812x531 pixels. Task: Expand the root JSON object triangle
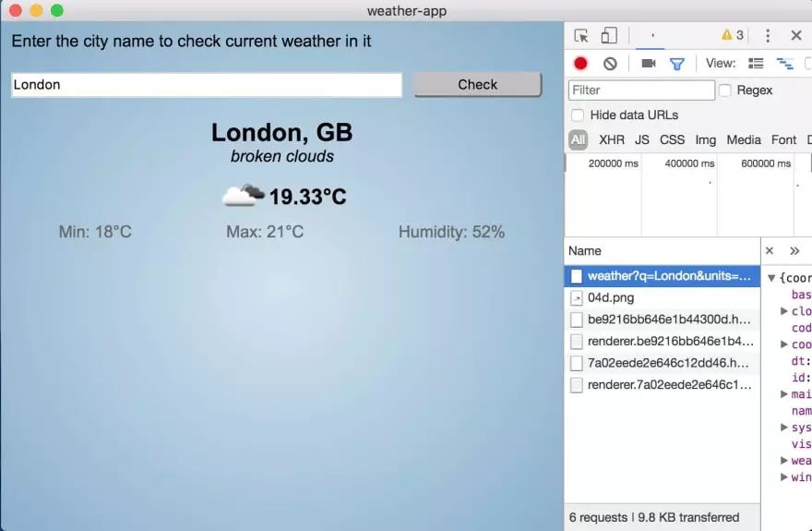(x=771, y=278)
